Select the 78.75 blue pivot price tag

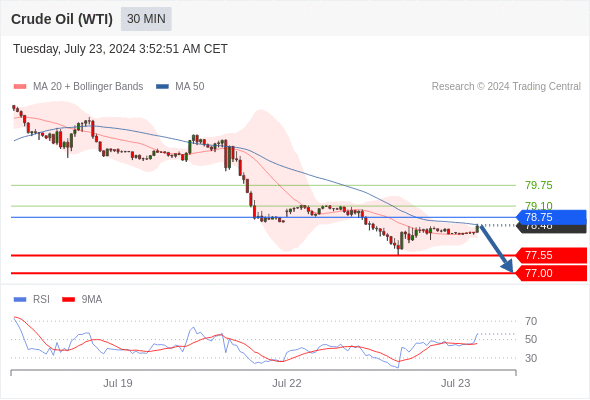pos(552,217)
